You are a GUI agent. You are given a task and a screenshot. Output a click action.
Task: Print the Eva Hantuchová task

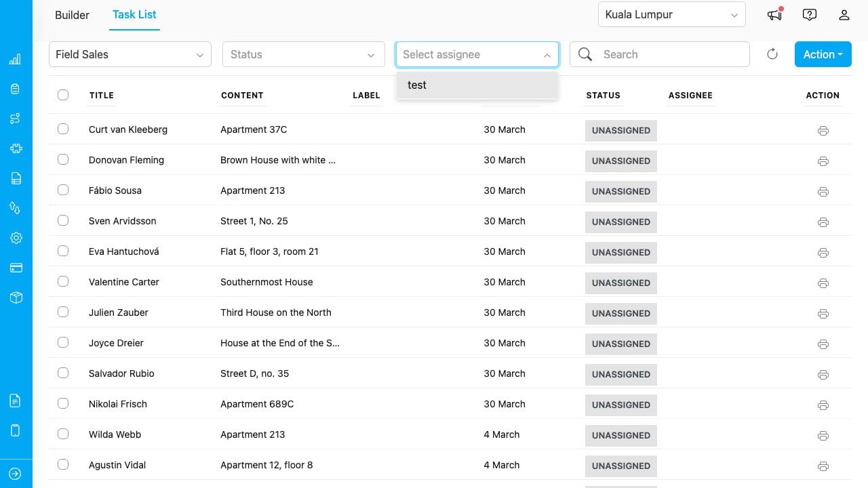(x=823, y=253)
